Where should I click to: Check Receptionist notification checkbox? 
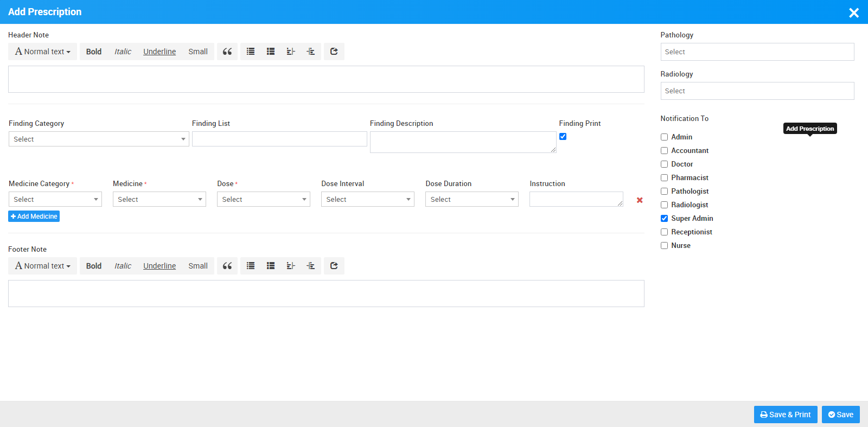tap(664, 232)
